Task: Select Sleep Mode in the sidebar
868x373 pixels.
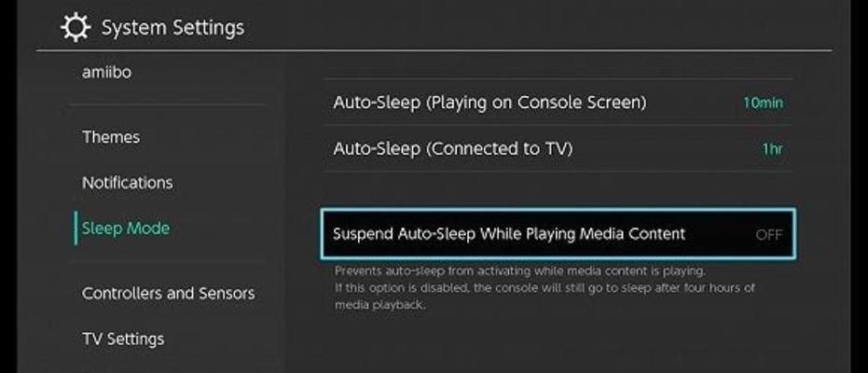Action: pyautogui.click(x=126, y=228)
